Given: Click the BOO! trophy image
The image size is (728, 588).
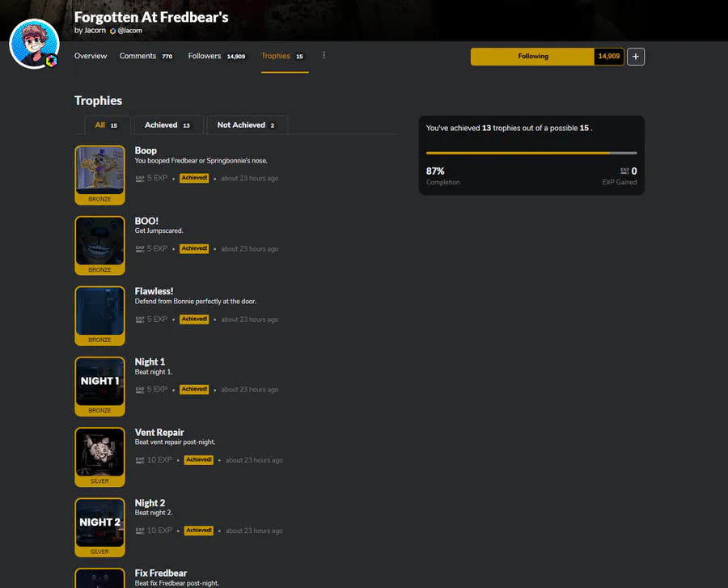Looking at the screenshot, I should [99, 246].
